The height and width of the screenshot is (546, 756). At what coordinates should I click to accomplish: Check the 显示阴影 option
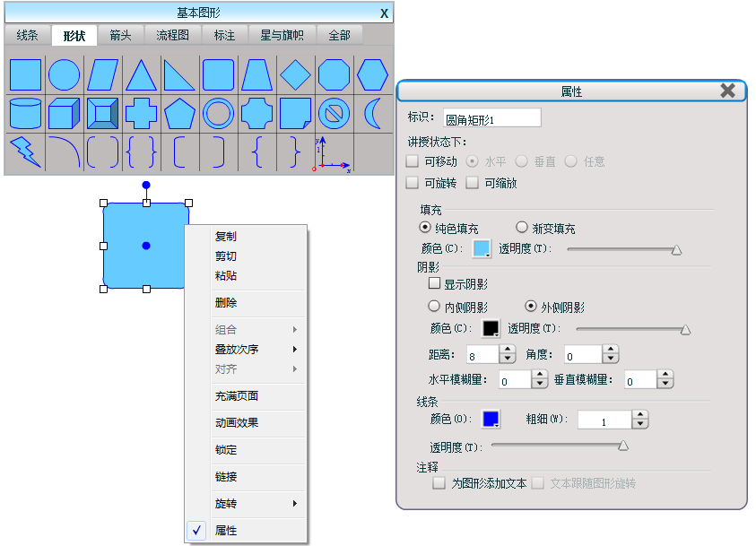click(x=435, y=284)
